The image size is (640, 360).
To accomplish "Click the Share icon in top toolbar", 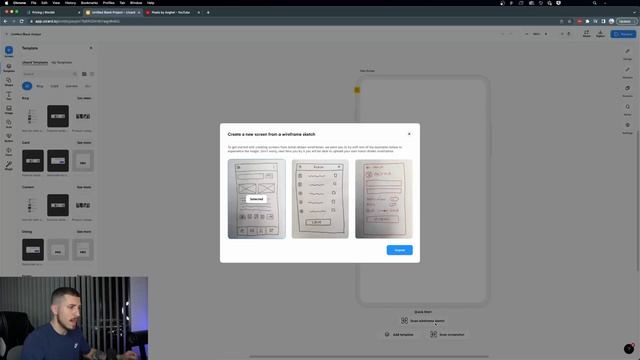I will point(587,33).
